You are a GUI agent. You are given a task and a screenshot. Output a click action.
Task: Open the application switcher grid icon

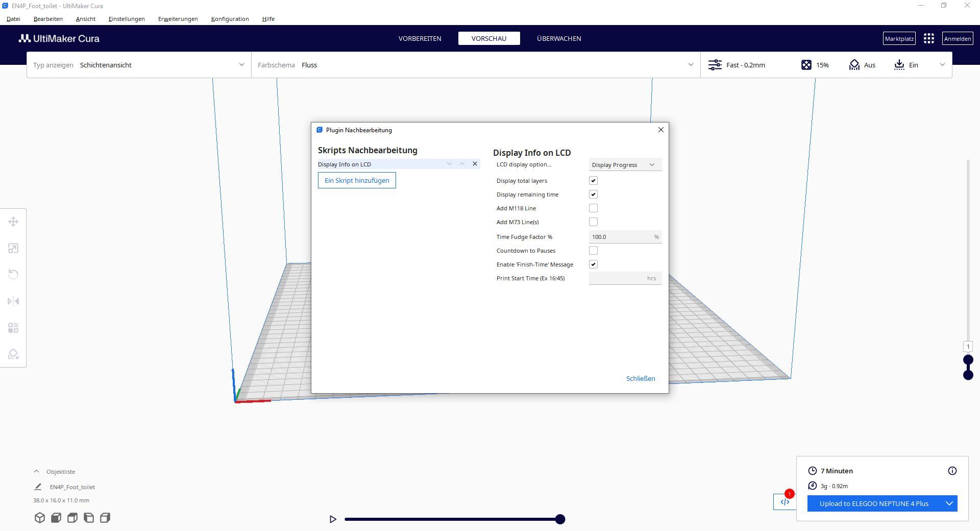click(929, 38)
